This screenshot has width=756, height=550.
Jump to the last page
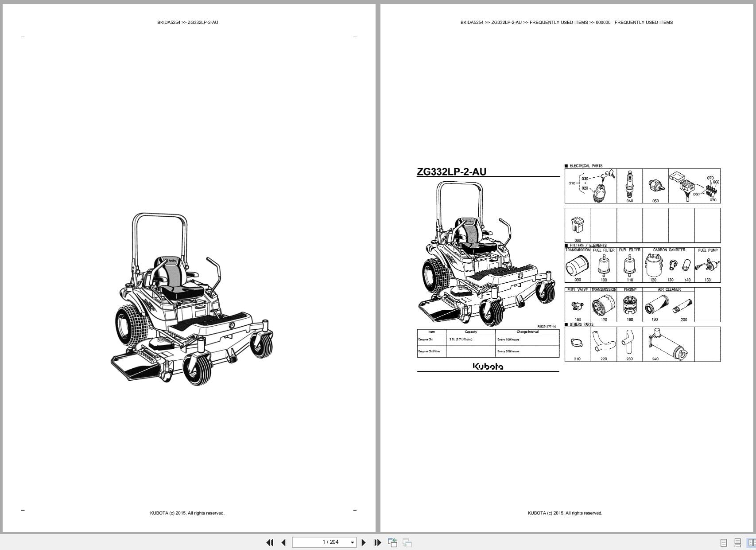point(377,542)
